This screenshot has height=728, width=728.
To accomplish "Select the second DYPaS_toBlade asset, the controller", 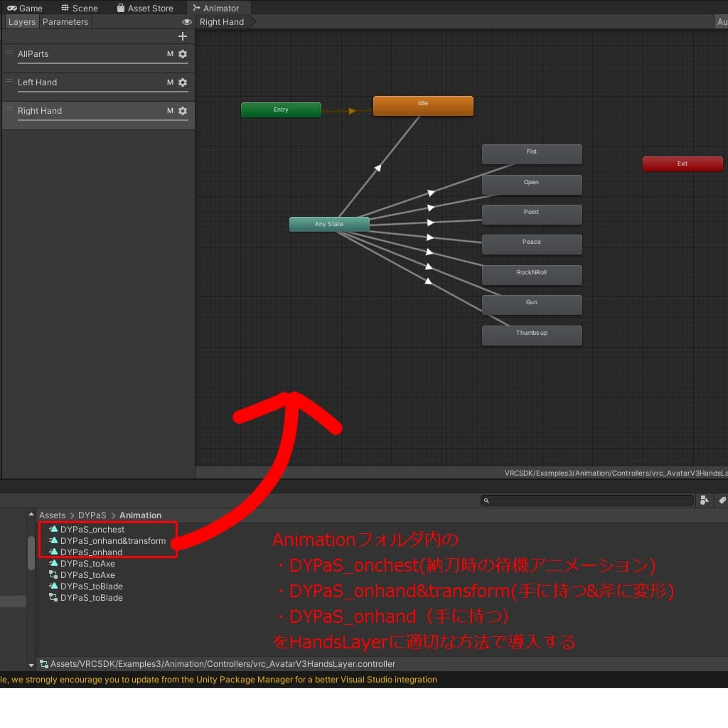I will coord(91,598).
